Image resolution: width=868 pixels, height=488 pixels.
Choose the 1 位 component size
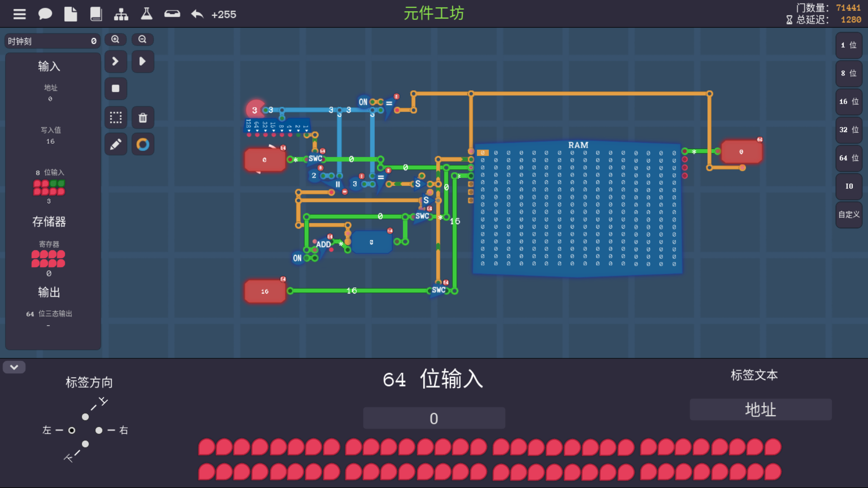[849, 45]
